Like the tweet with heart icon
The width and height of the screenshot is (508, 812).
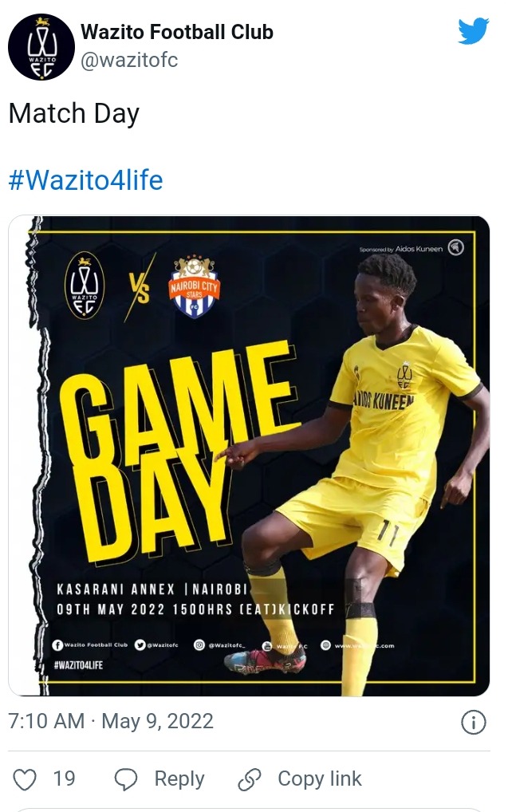(25, 779)
